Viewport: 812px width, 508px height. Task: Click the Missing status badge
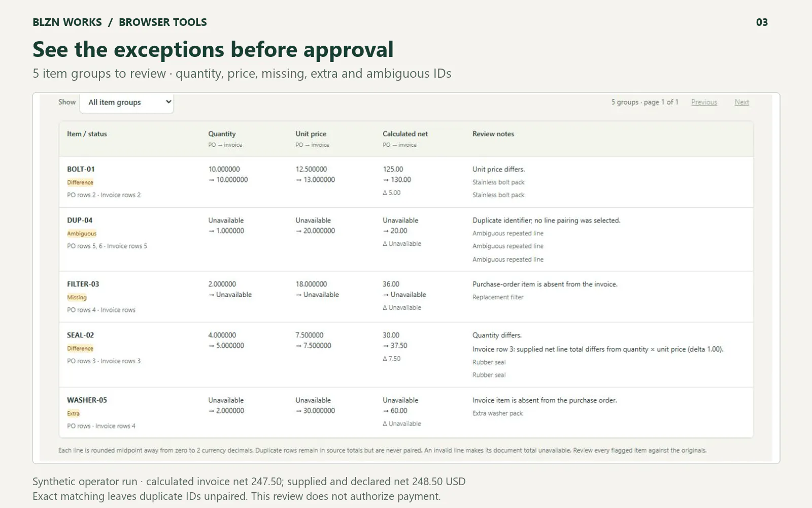click(x=77, y=298)
